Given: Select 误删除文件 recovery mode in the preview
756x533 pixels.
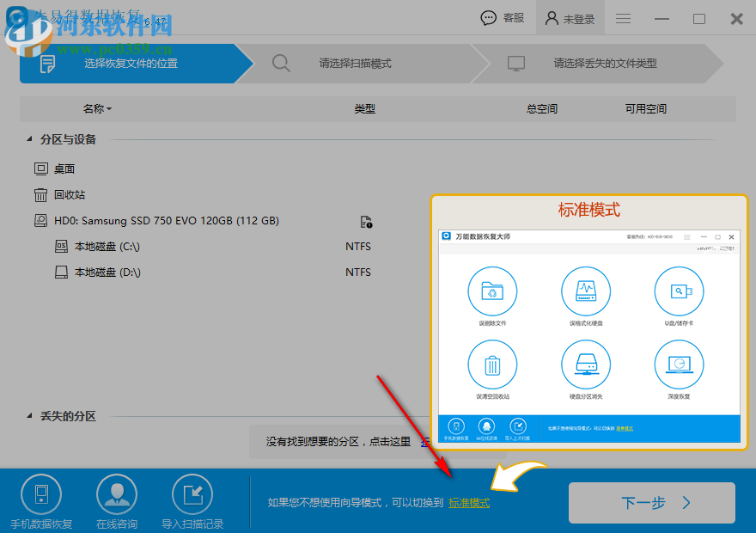Looking at the screenshot, I should [491, 292].
